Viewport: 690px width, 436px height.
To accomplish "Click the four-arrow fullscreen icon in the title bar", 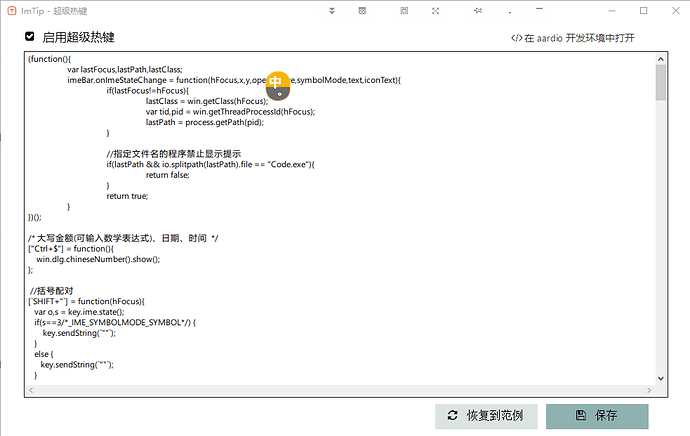I will [435, 11].
